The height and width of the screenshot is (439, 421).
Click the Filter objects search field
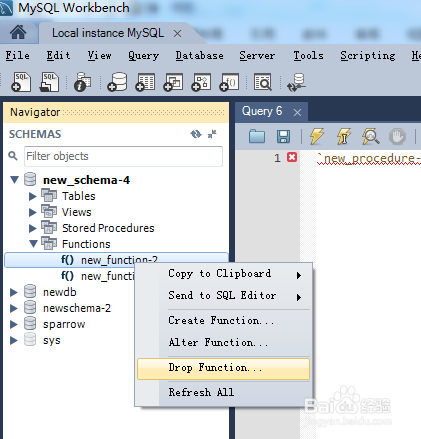click(x=123, y=156)
